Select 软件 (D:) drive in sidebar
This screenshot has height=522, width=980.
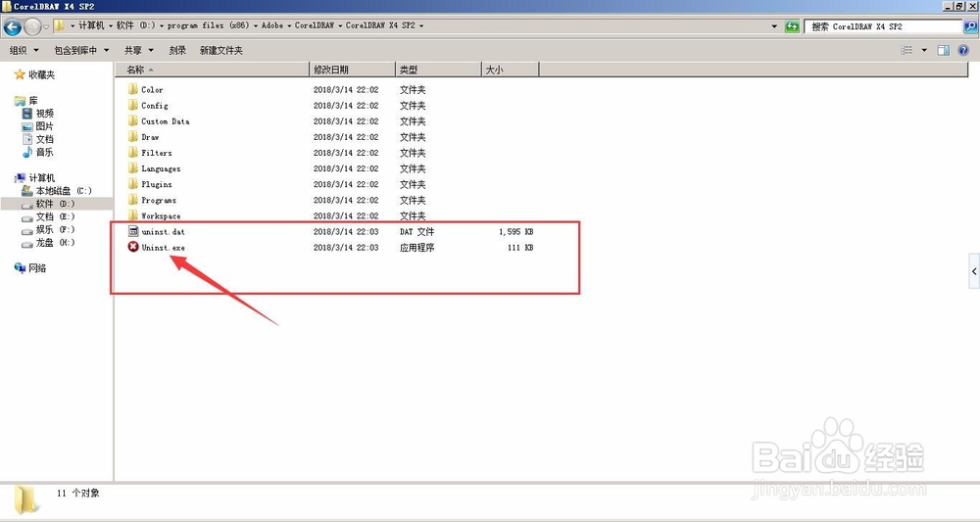point(49,204)
